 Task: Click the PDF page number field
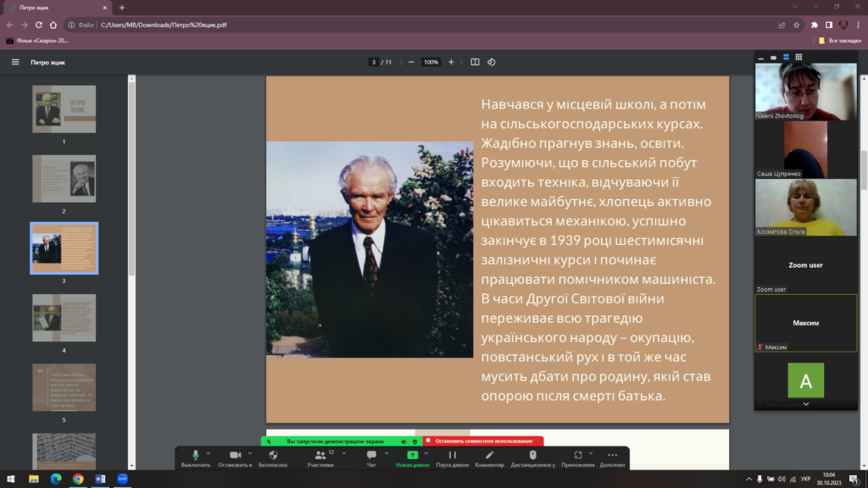click(373, 62)
